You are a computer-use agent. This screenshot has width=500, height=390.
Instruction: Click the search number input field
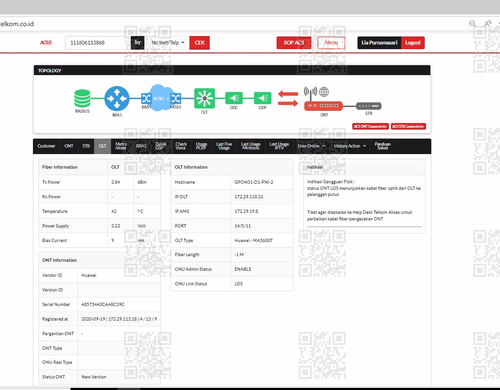[x=98, y=43]
